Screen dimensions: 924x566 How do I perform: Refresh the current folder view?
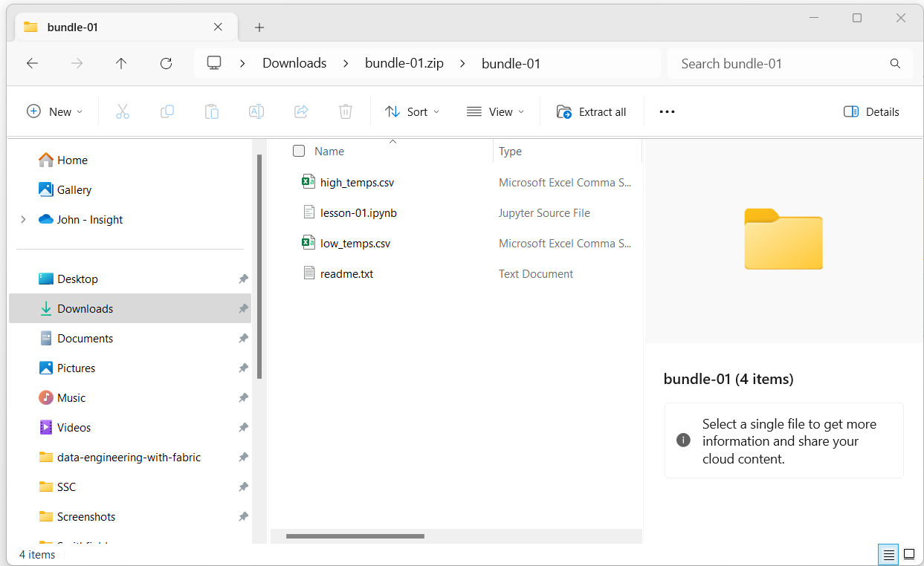coord(166,64)
